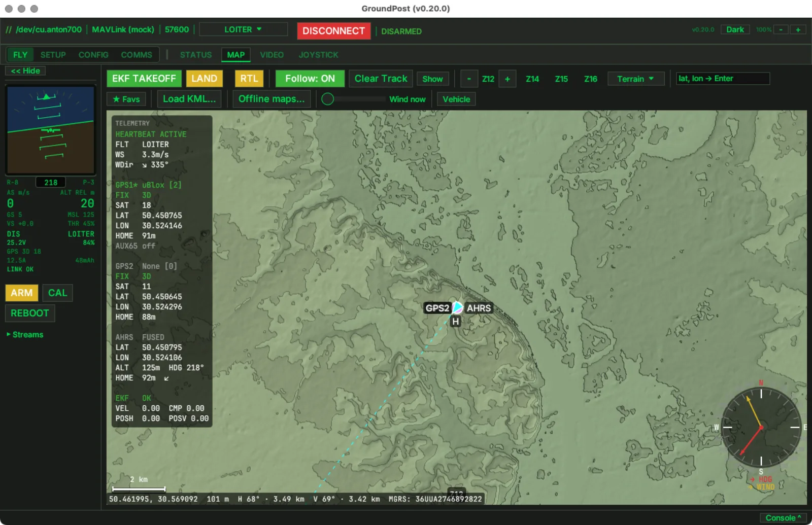This screenshot has width=812, height=525.
Task: Switch the theme with the Dark button
Action: click(735, 29)
